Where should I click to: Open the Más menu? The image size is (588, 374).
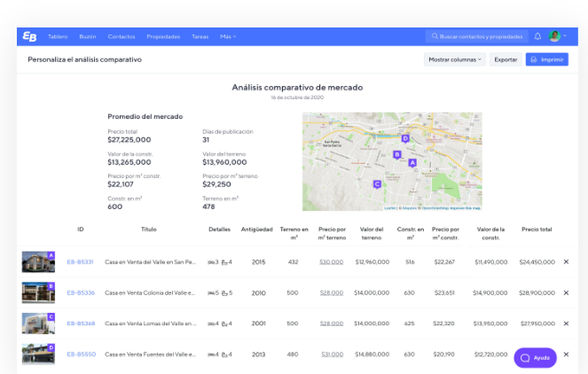[228, 36]
